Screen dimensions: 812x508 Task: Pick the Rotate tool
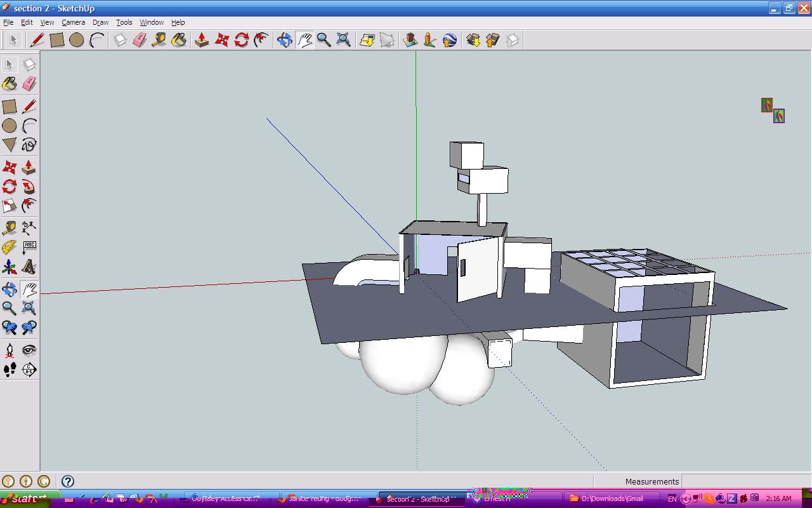(x=10, y=185)
